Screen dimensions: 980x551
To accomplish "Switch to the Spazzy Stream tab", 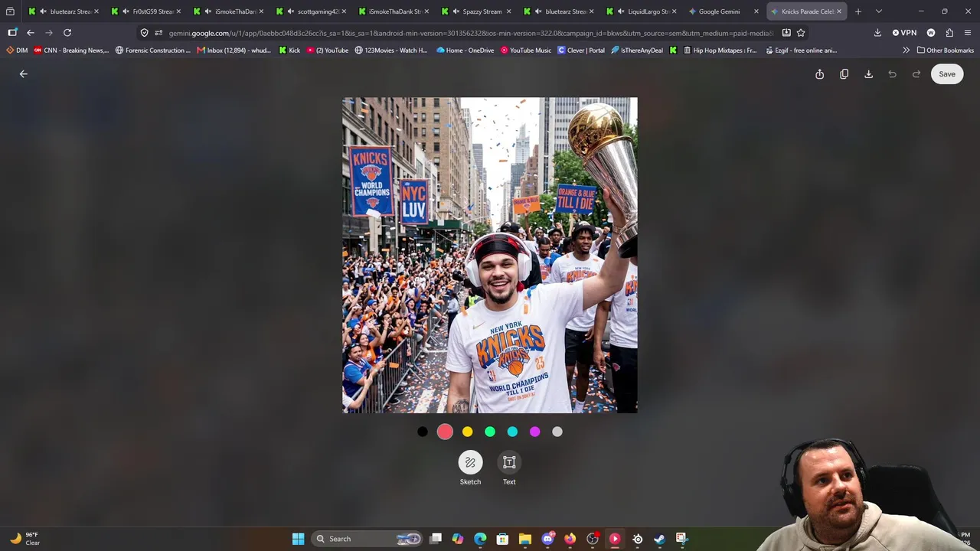I will 476,11.
